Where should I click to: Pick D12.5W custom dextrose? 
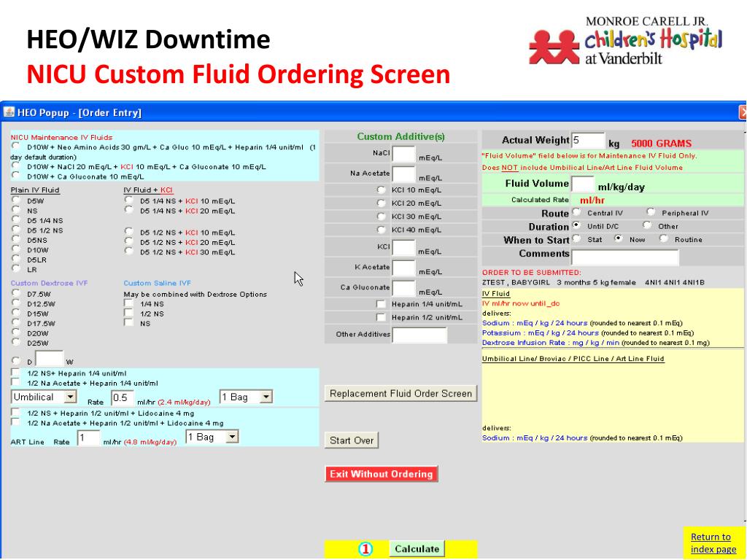tap(16, 303)
